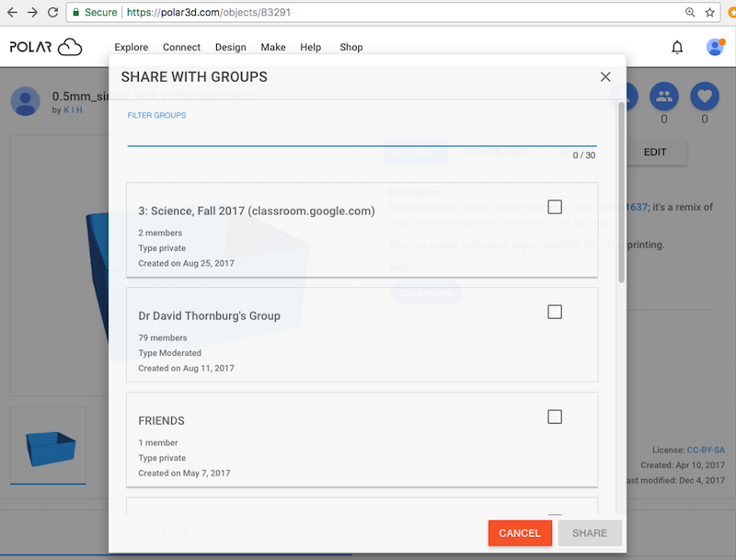Image resolution: width=736 pixels, height=560 pixels.
Task: Select the 3: Science, Fall 2017 group title
Action: click(x=257, y=211)
